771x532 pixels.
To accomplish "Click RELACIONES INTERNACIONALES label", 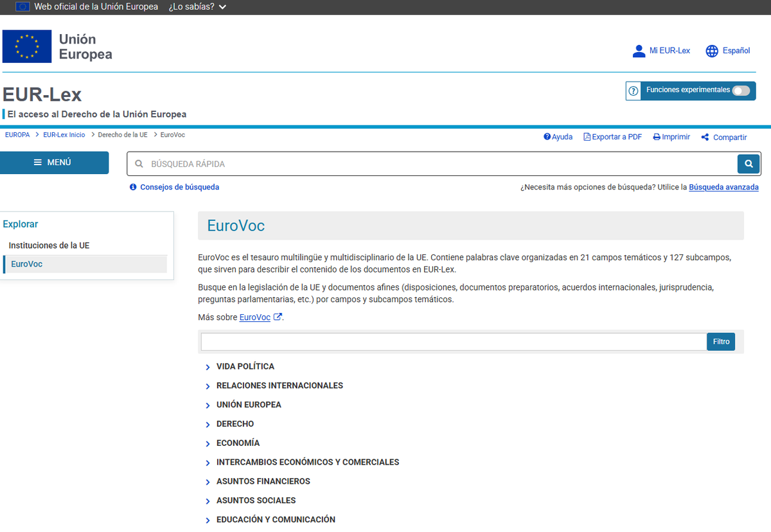I will (x=279, y=386).
